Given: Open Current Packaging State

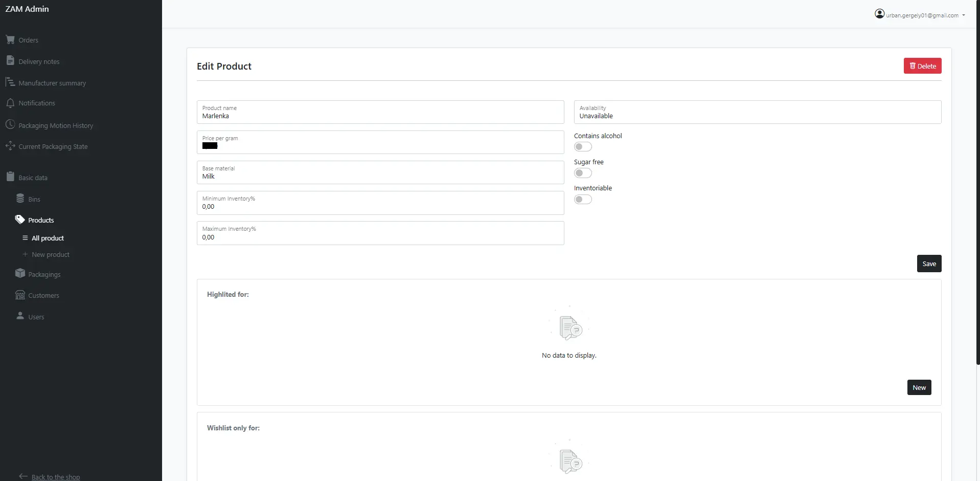Looking at the screenshot, I should (x=53, y=146).
